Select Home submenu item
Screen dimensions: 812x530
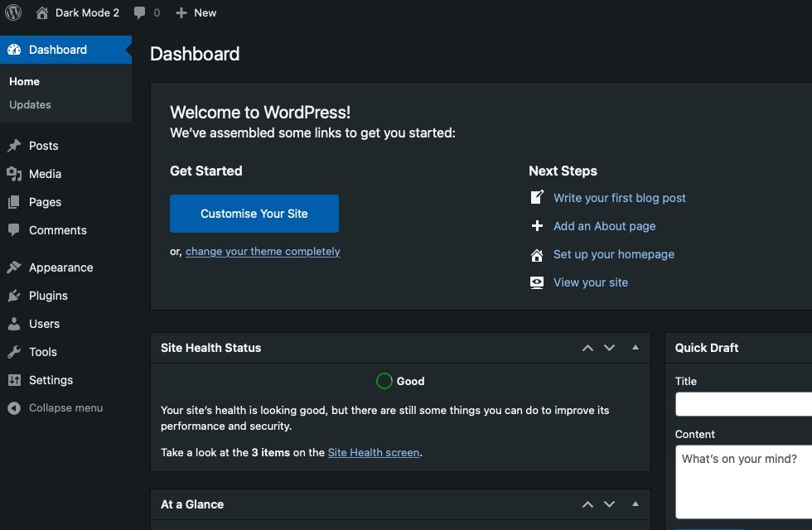[x=24, y=82]
